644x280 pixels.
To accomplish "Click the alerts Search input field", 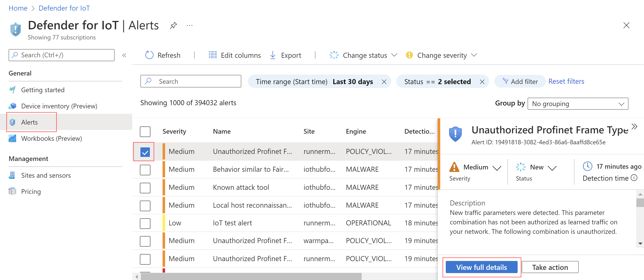I will [191, 81].
